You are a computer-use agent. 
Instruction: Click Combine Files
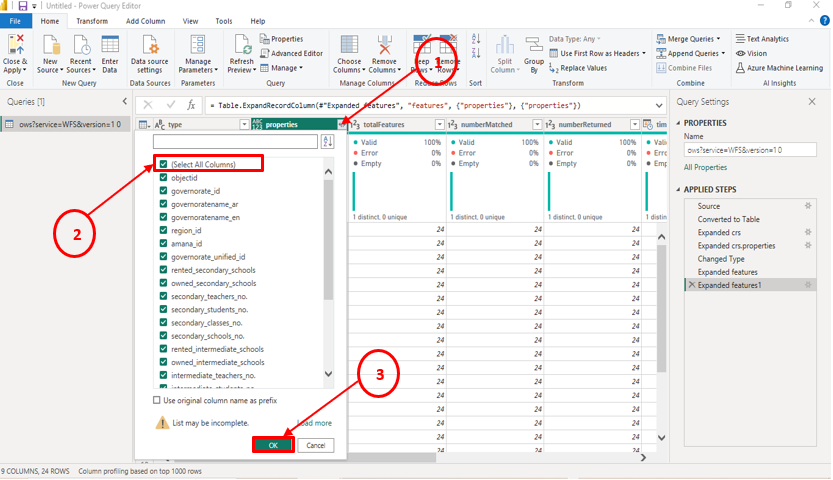tap(684, 68)
